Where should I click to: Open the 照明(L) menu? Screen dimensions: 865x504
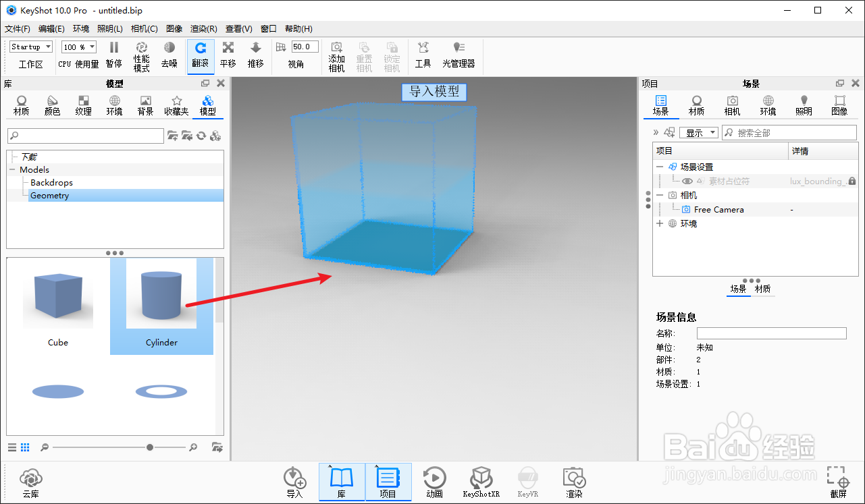click(x=110, y=29)
